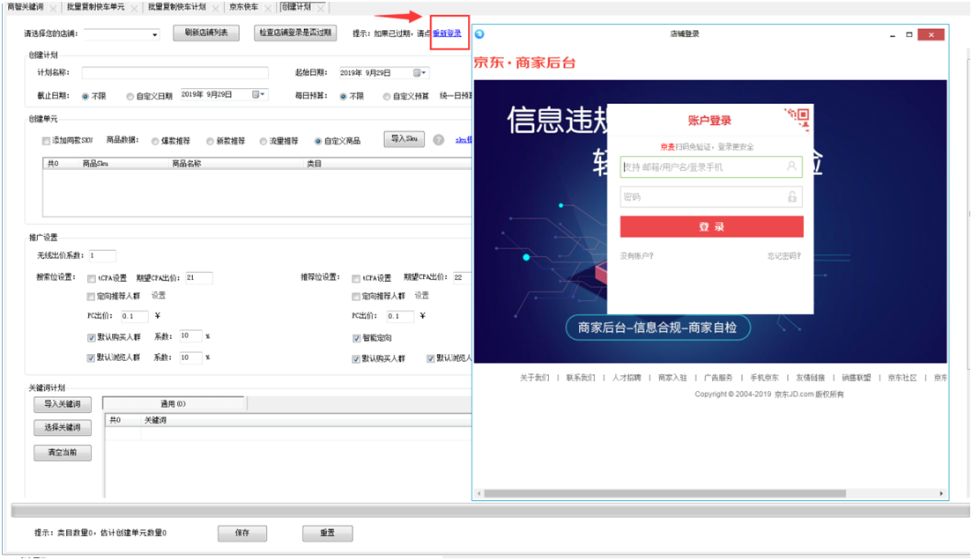The width and height of the screenshot is (972, 560).
Task: Click 选择关键词 button
Action: tap(62, 427)
